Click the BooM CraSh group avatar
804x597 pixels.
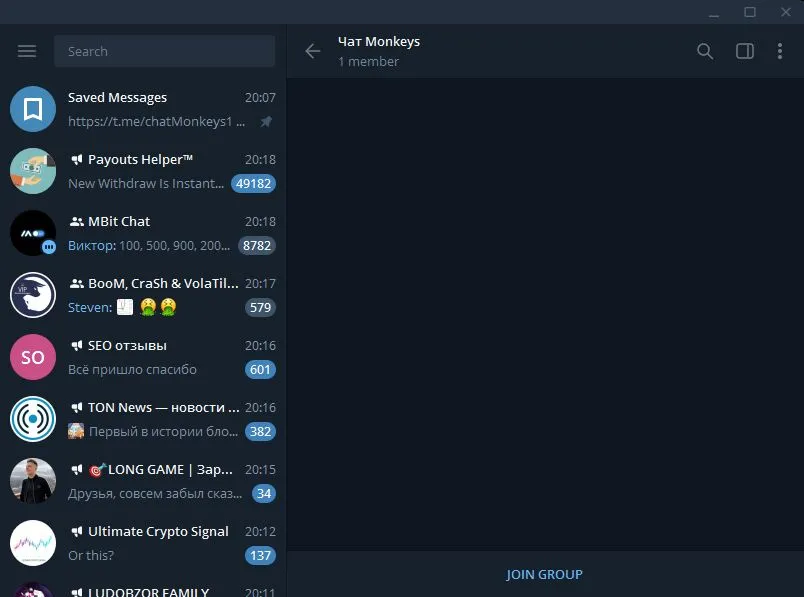point(33,295)
